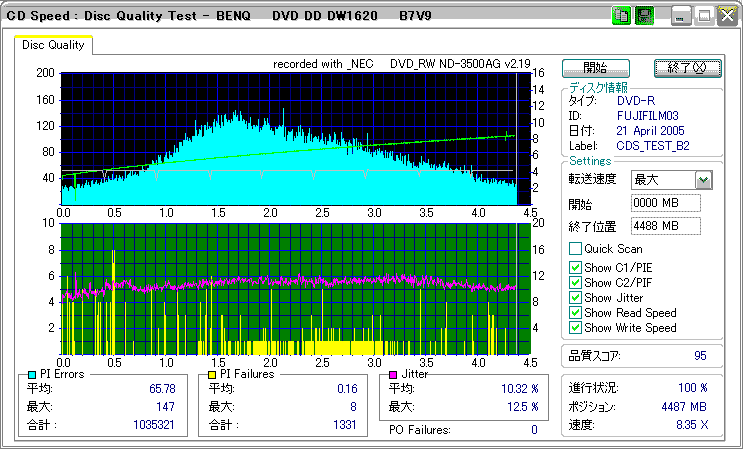Open the 転送速度 speed dropdown
This screenshot has width=743, height=449.
[x=703, y=180]
